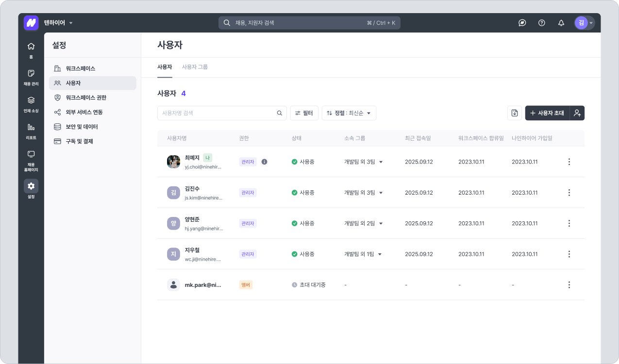Viewport: 619px width, 364px height.
Task: Focus the 사용자명 검색 input field
Action: pyautogui.click(x=222, y=113)
